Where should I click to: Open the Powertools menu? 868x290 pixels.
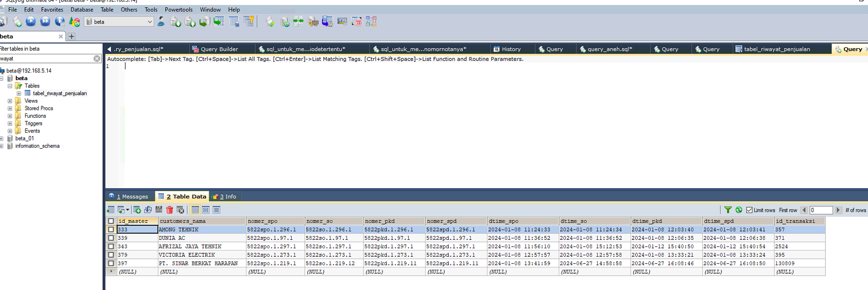[178, 10]
